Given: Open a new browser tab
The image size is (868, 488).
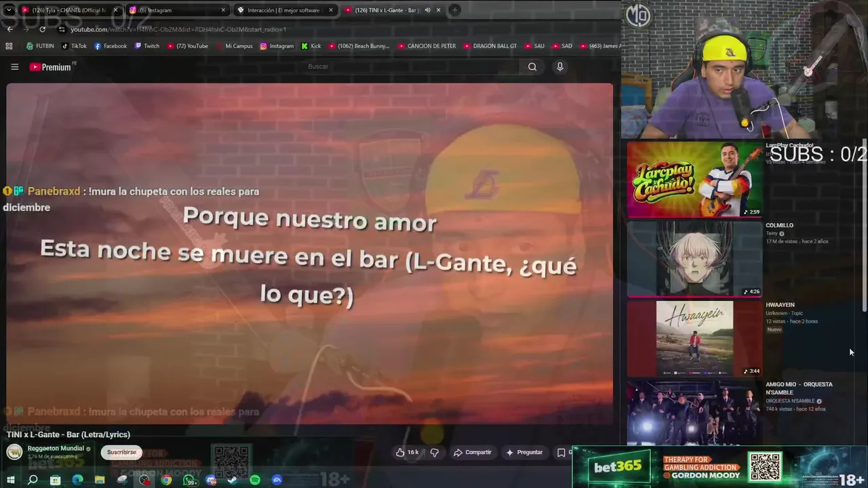Looking at the screenshot, I should pyautogui.click(x=455, y=10).
